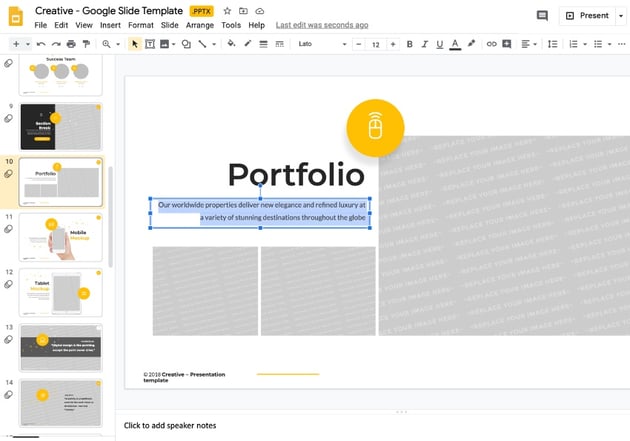Open the text color picker
This screenshot has height=441, width=630.
[455, 44]
